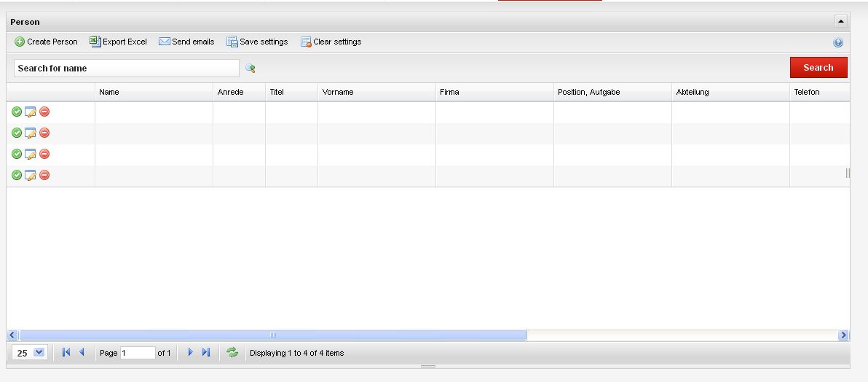Viewport: 868px width, 382px height.
Task: Click red delete icon in first row
Action: (44, 112)
